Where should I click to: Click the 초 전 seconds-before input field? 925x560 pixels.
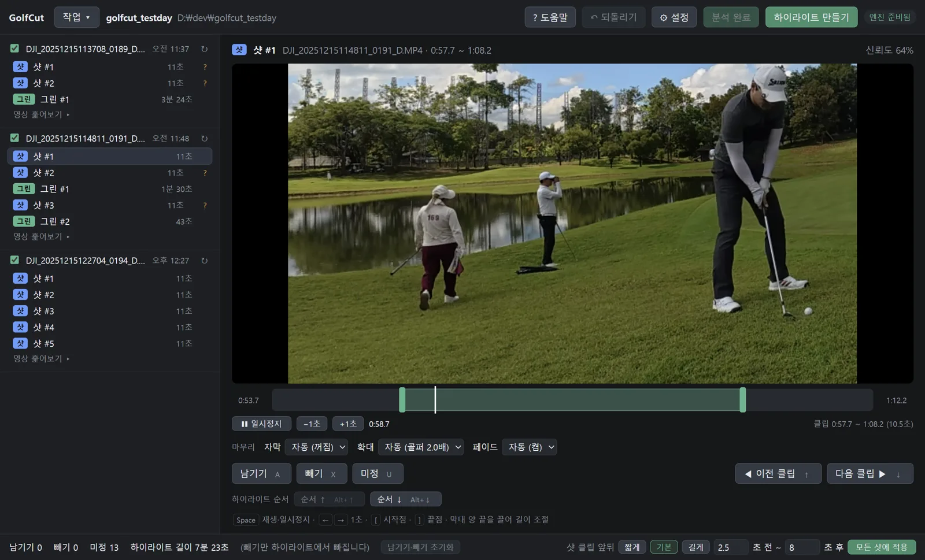click(731, 547)
